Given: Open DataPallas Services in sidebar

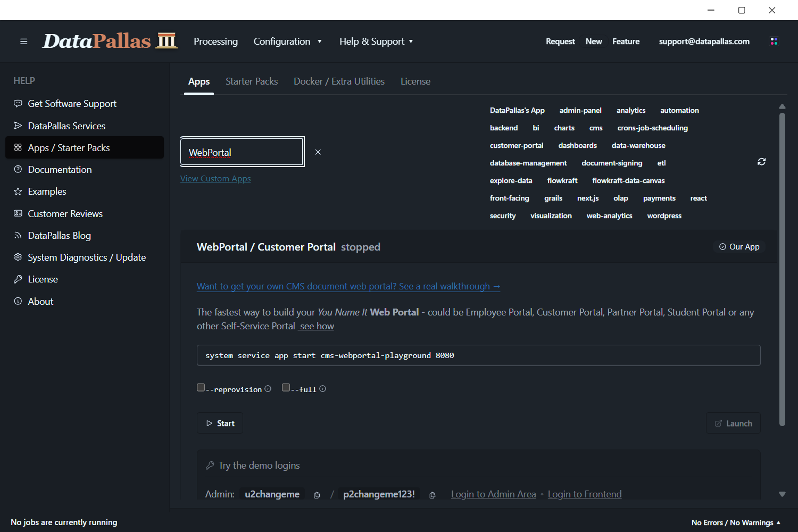Looking at the screenshot, I should (85, 126).
